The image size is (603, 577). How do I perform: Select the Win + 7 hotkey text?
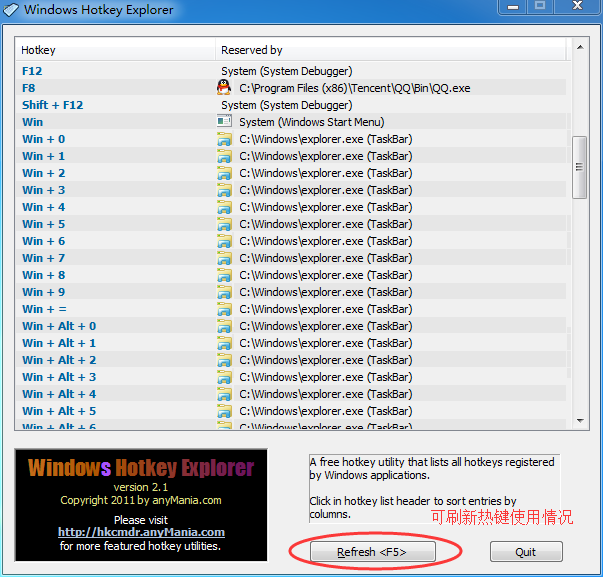pos(43,258)
